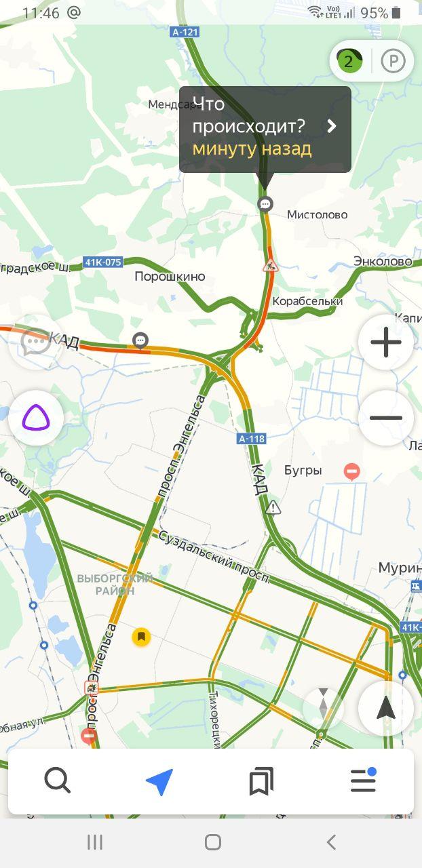
Task: Tap the no-entry sign near Бугры
Action: [351, 471]
